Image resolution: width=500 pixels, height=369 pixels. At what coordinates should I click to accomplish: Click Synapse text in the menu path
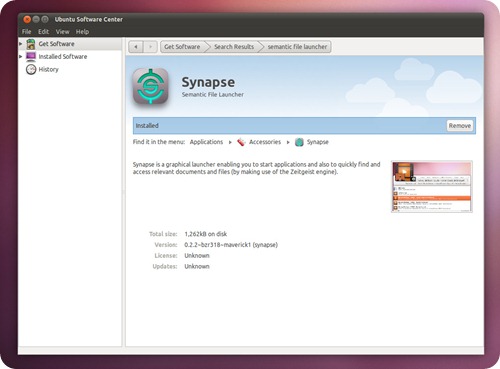coord(318,142)
